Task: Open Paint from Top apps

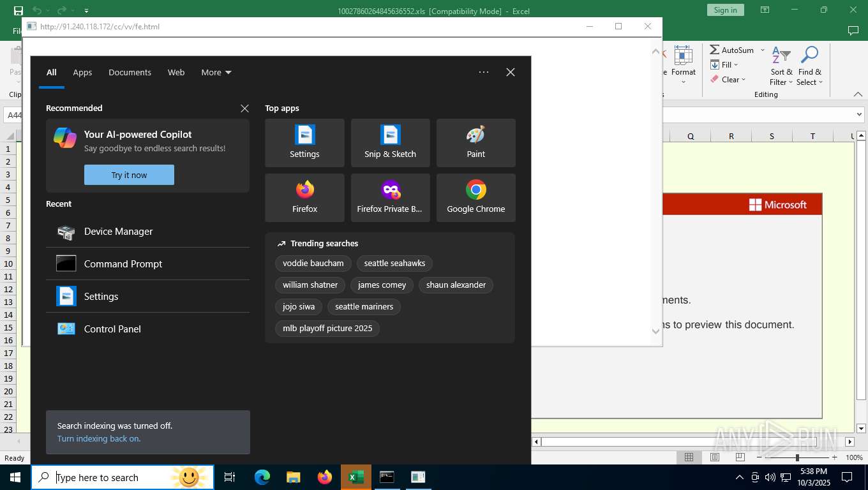Action: click(x=475, y=143)
